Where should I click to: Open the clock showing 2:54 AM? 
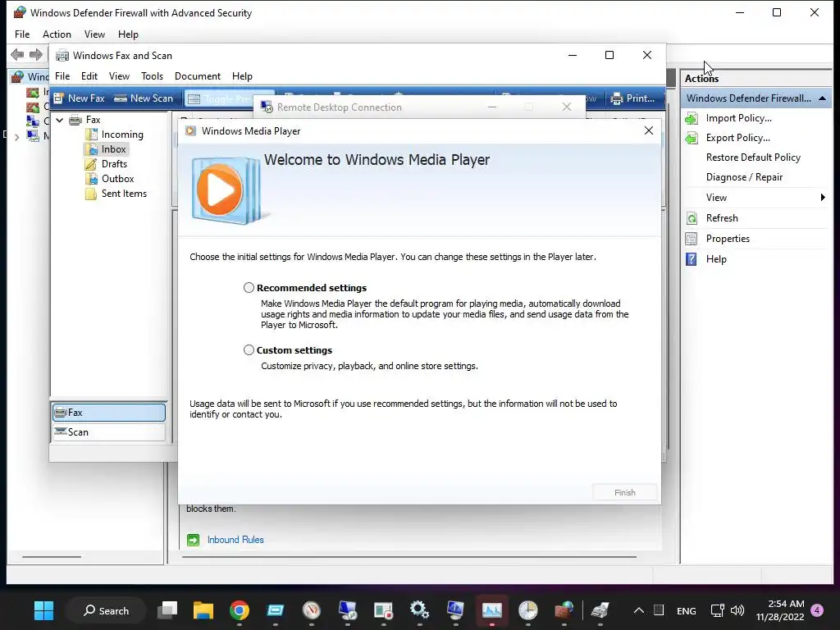[780, 610]
